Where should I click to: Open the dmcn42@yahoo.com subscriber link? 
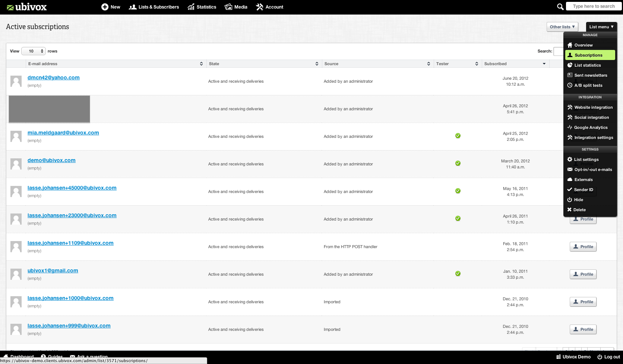pos(54,77)
